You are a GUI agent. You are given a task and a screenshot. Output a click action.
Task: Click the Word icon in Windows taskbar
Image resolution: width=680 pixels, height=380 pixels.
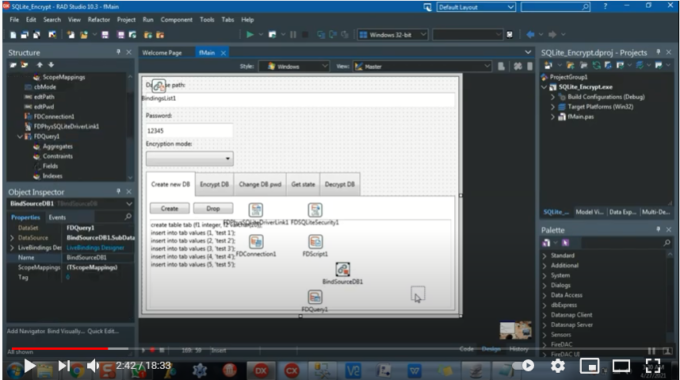pos(414,370)
